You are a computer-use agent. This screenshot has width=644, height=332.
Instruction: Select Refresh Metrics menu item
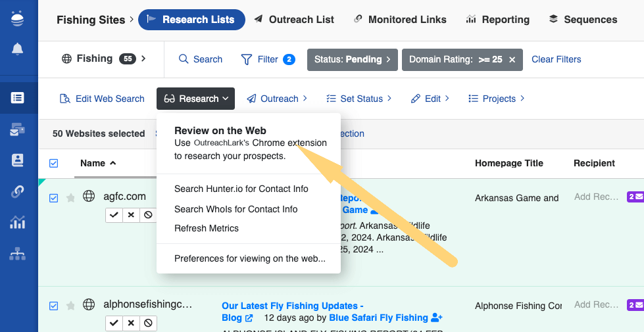click(206, 228)
